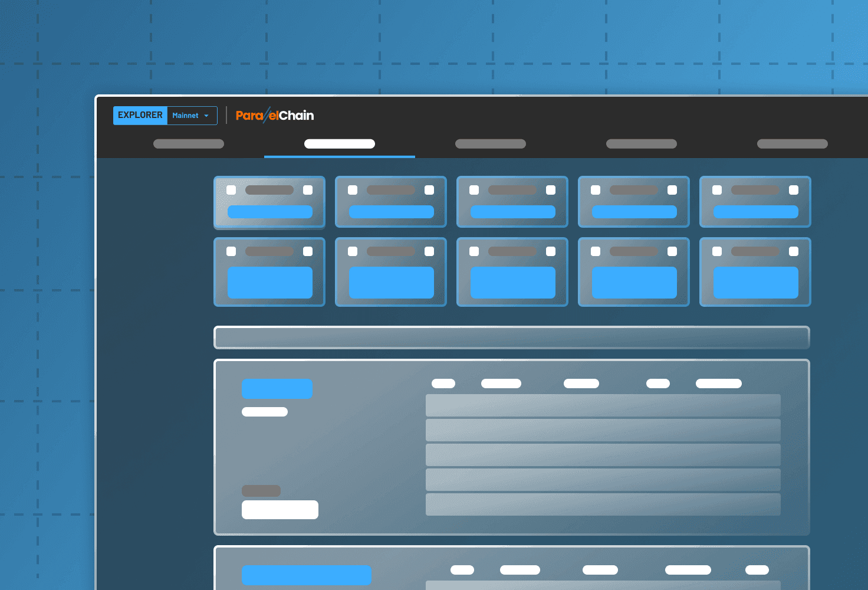Select the highlighted tab with blue underline
Image resolution: width=868 pixels, height=590 pixels.
click(x=340, y=144)
